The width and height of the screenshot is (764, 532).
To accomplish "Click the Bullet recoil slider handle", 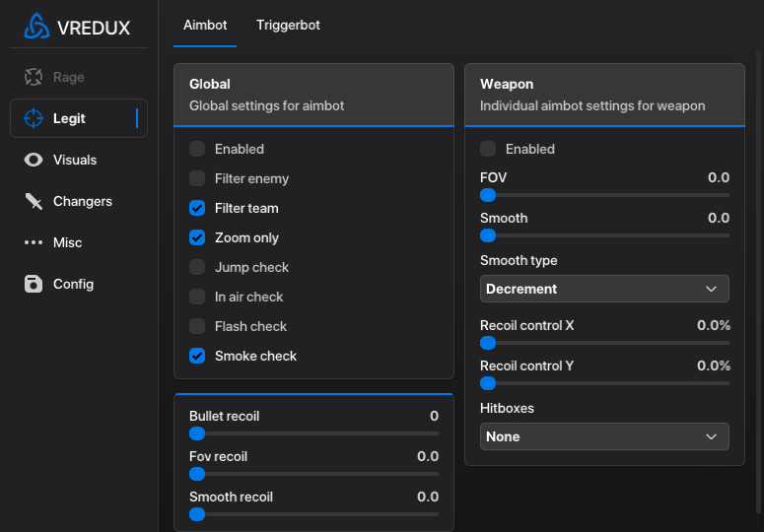I will point(197,433).
